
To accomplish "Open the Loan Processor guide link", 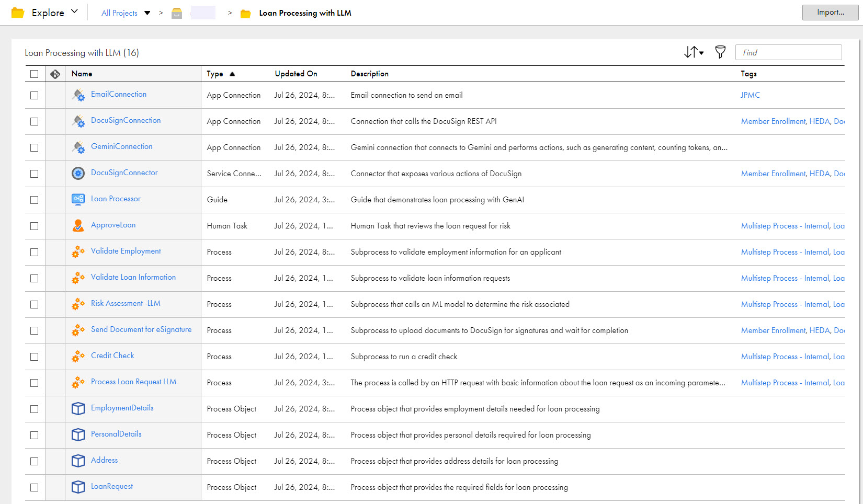I will click(116, 199).
